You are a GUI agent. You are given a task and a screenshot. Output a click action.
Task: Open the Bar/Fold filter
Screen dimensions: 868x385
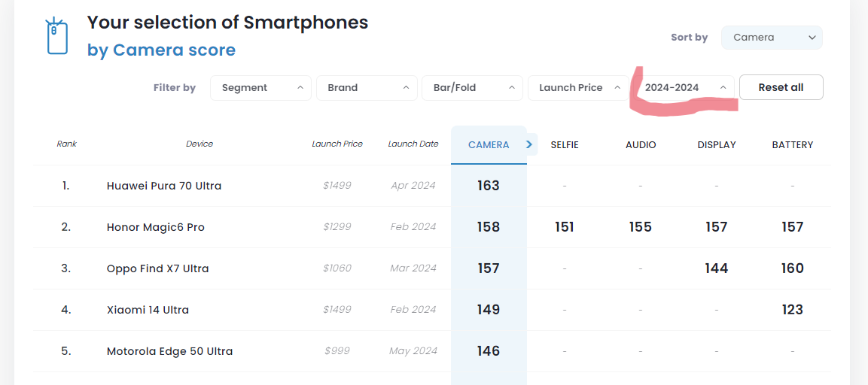472,88
